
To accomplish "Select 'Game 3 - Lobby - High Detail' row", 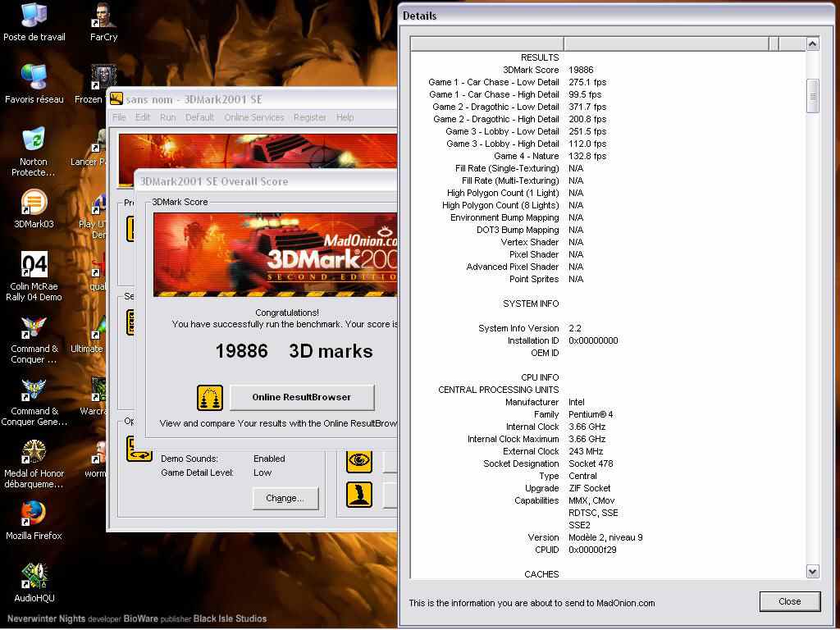I will (608, 144).
